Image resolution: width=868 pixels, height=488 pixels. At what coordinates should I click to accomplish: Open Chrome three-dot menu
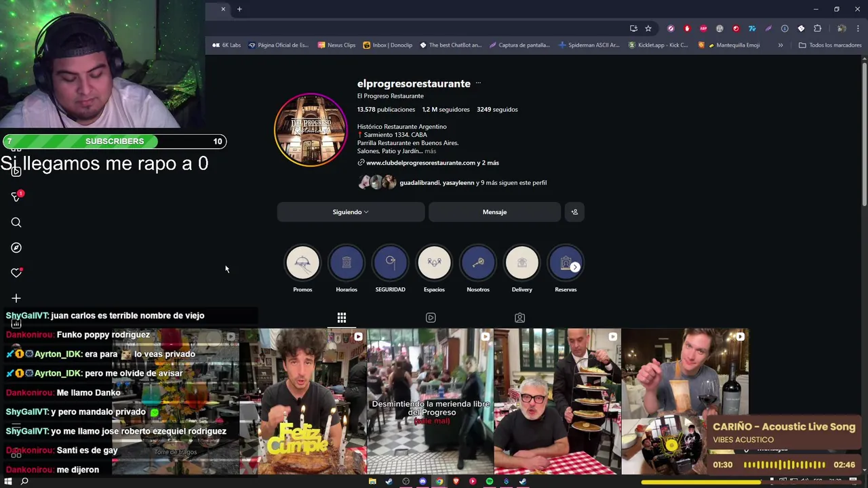[x=858, y=28]
